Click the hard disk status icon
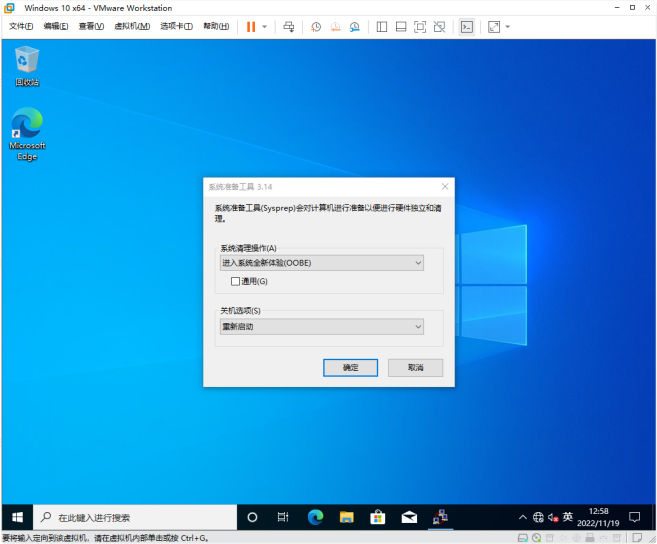This screenshot has height=544, width=657. point(523,538)
